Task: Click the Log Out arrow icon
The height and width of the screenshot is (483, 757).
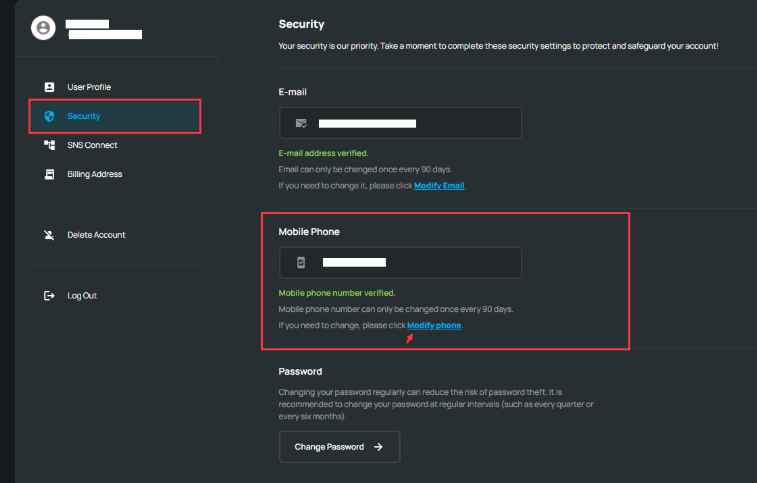Action: click(x=49, y=296)
